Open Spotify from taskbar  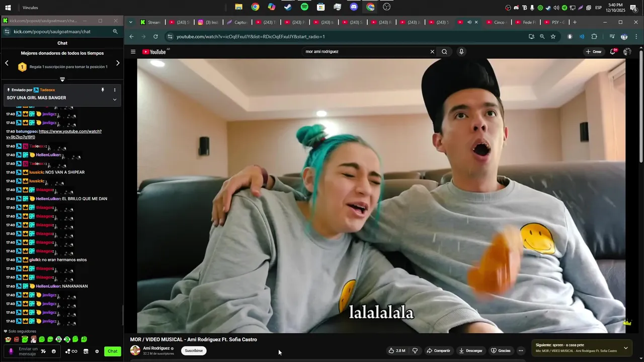click(x=304, y=7)
